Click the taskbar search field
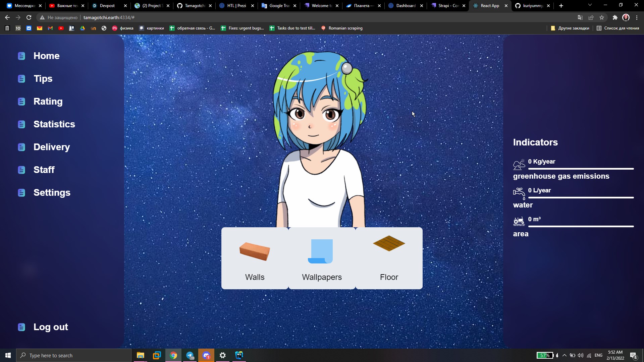 [x=74, y=355]
